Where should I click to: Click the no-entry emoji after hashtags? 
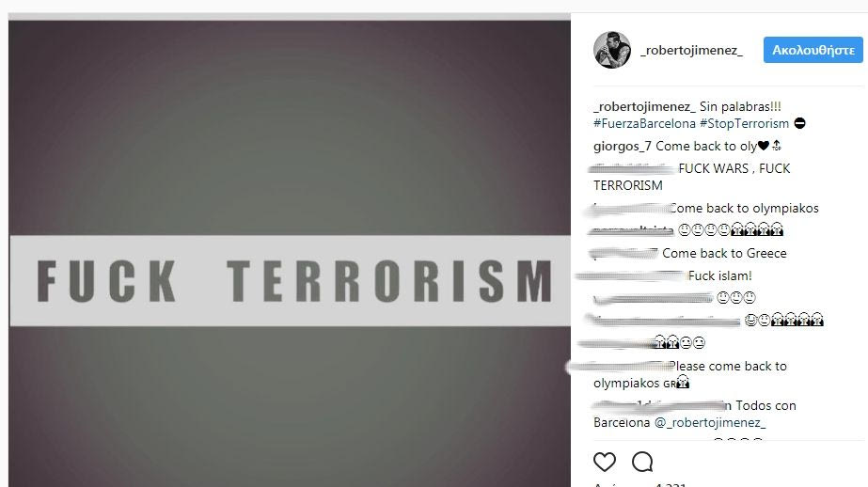click(799, 123)
